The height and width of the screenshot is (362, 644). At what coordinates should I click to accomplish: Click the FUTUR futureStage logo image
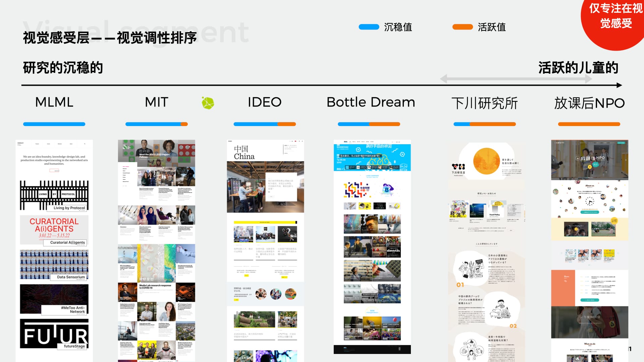[54, 334]
